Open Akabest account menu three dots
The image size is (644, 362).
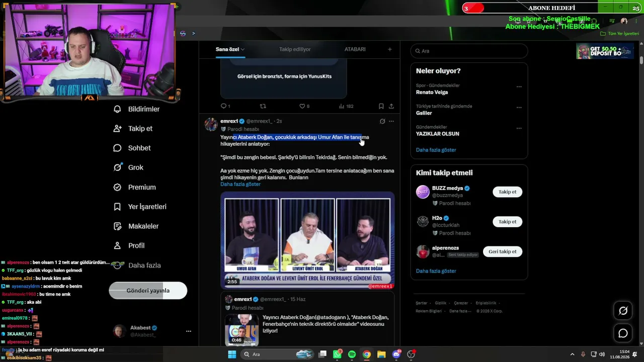(189, 331)
